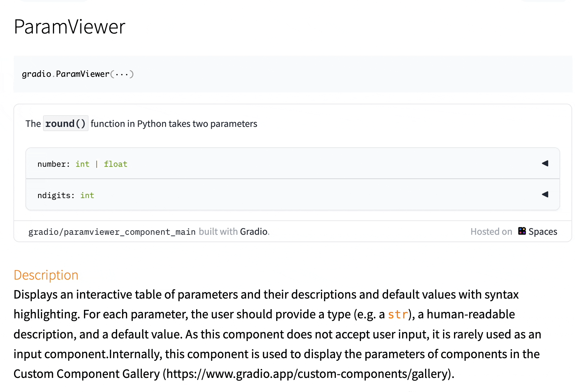Click the 'int' type in number row
Screen dimensions: 575x392
82,164
